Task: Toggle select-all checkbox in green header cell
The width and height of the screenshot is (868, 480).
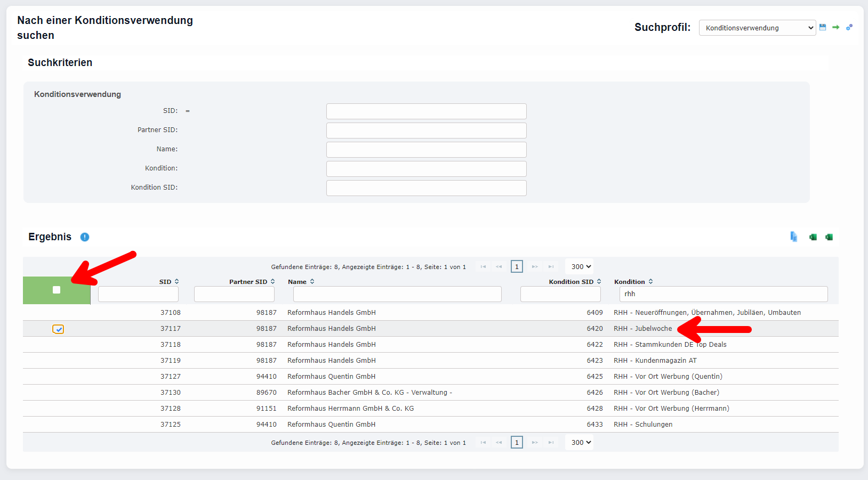Action: click(57, 290)
